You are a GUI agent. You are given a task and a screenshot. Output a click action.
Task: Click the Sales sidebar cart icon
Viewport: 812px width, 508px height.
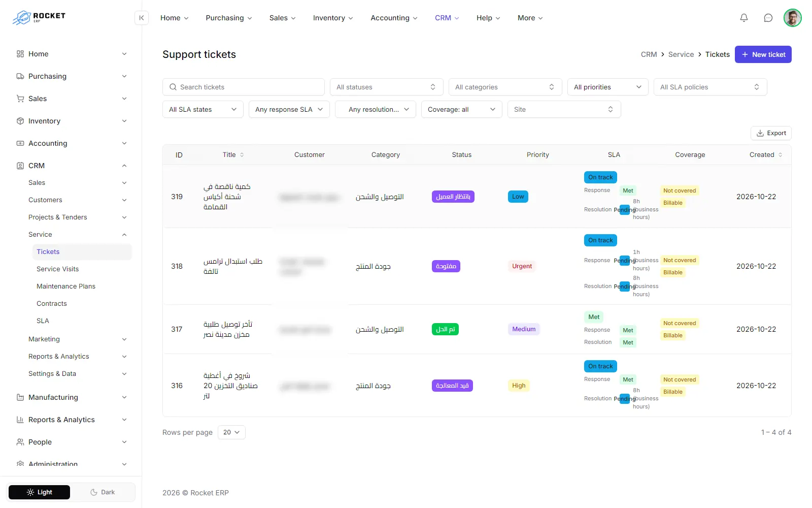pyautogui.click(x=20, y=99)
